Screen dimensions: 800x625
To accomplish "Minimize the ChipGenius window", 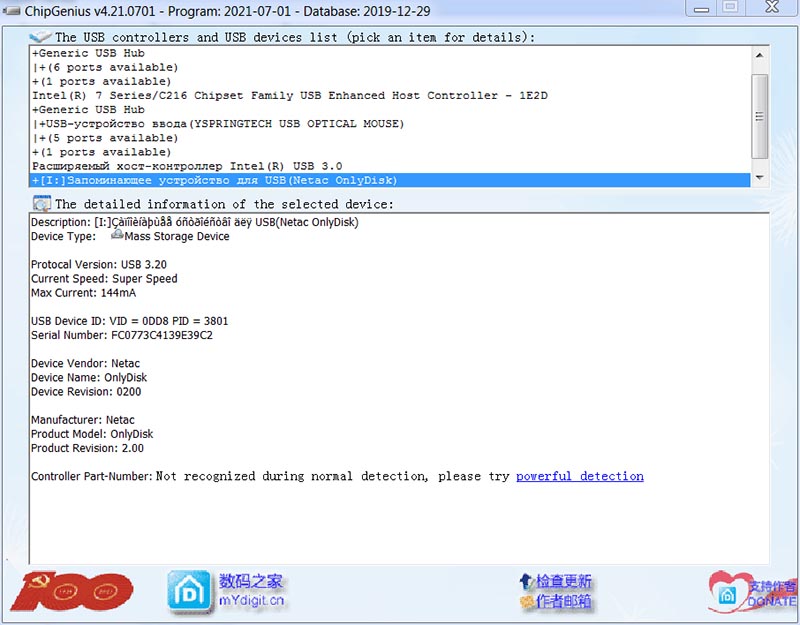I will pos(702,9).
